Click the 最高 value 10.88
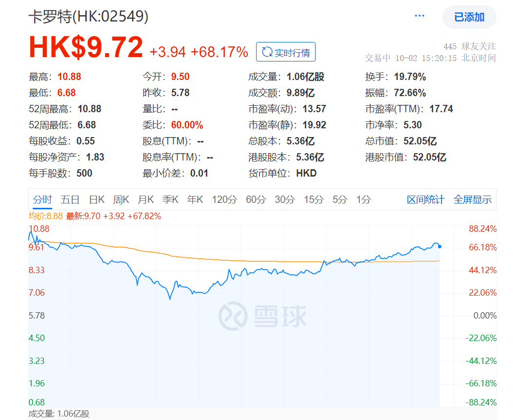The height and width of the screenshot is (420, 518). tap(69, 77)
